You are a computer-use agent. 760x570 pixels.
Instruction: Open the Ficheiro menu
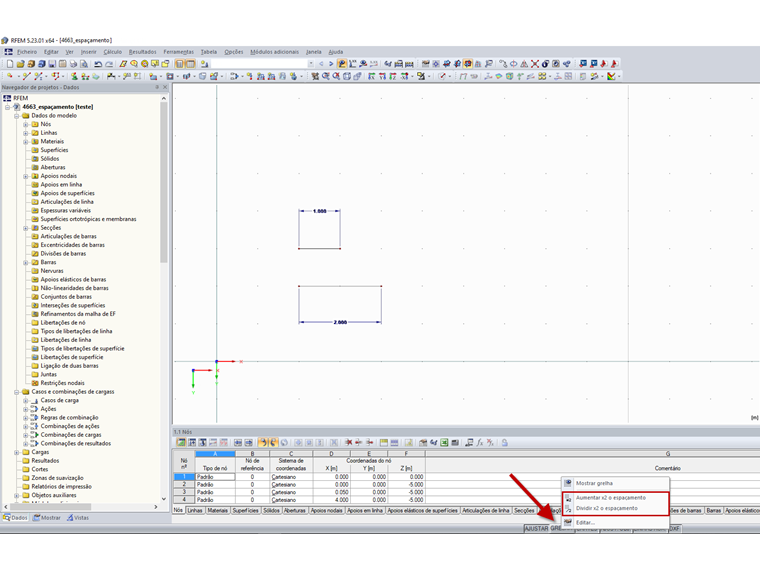click(27, 52)
